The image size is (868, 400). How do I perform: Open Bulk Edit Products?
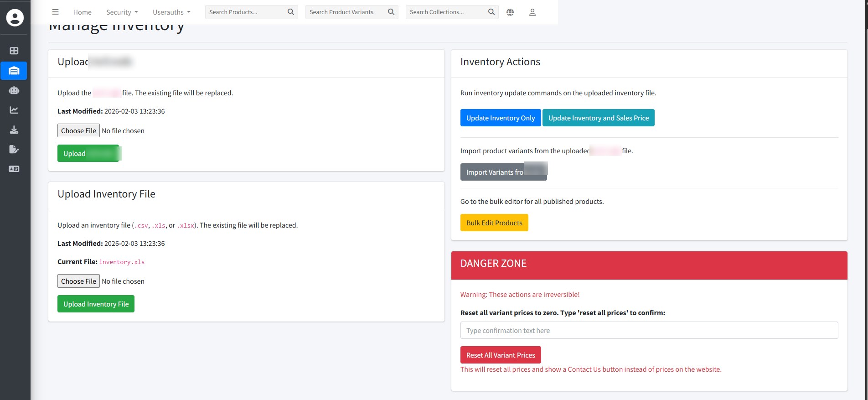coord(494,223)
